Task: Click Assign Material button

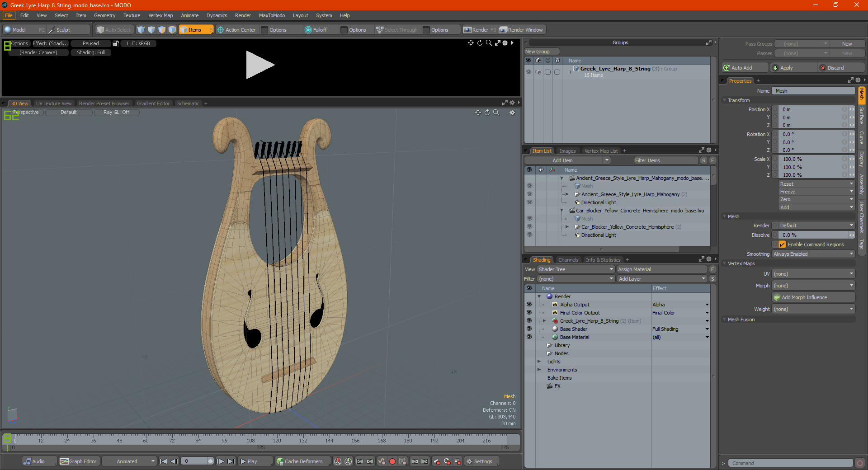Action: 662,269
